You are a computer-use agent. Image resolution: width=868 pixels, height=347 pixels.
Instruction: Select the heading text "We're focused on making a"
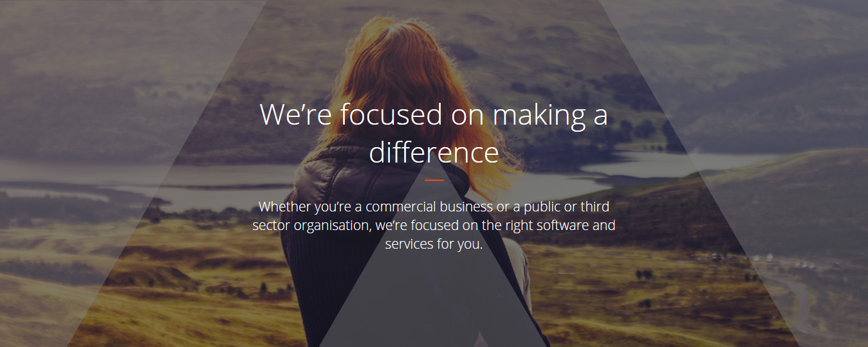pos(434,114)
